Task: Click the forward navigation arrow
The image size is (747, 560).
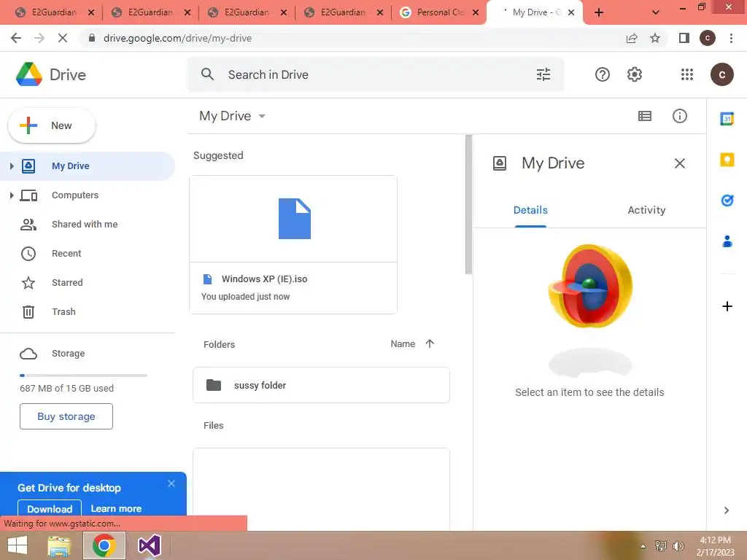Action: pos(39,38)
